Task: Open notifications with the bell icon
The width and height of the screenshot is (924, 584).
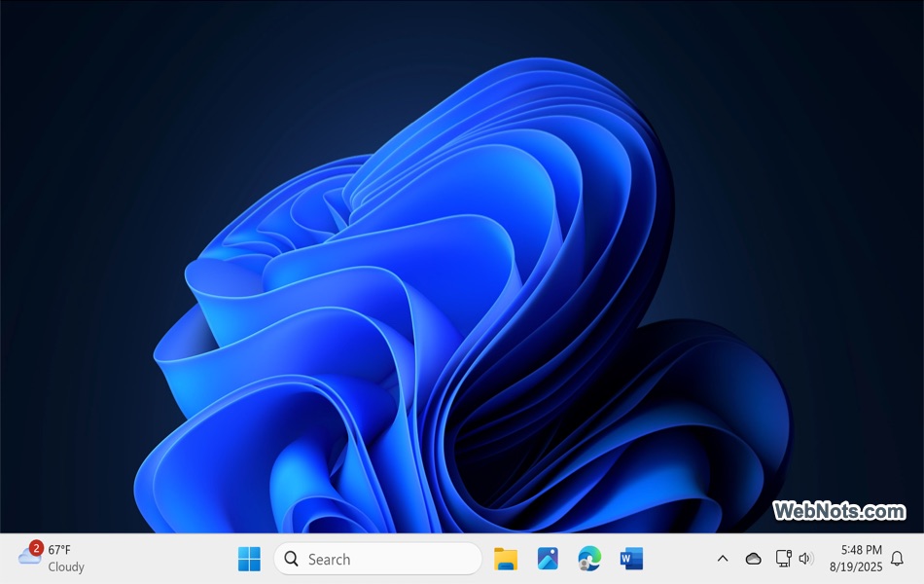Action: tap(897, 558)
